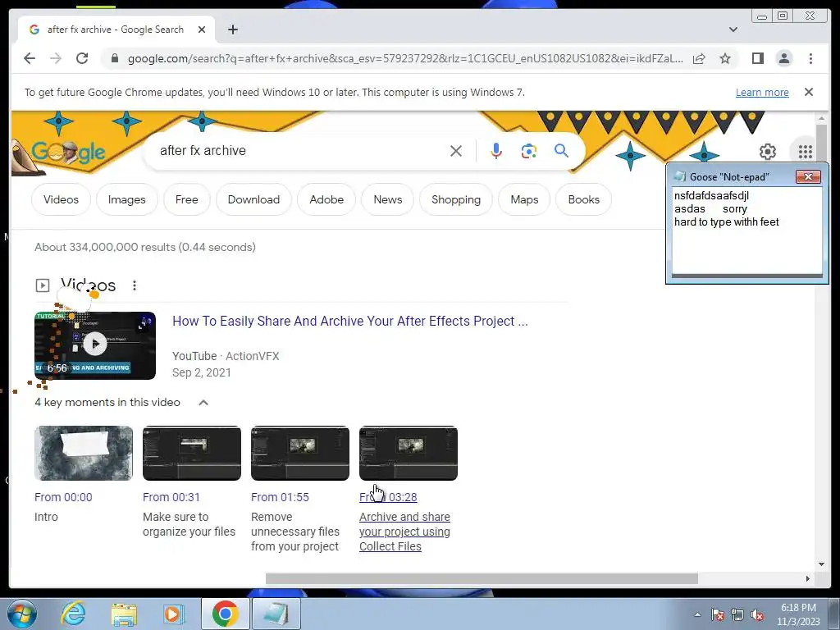Open Google search settings gear
The width and height of the screenshot is (840, 630).
[x=768, y=152]
